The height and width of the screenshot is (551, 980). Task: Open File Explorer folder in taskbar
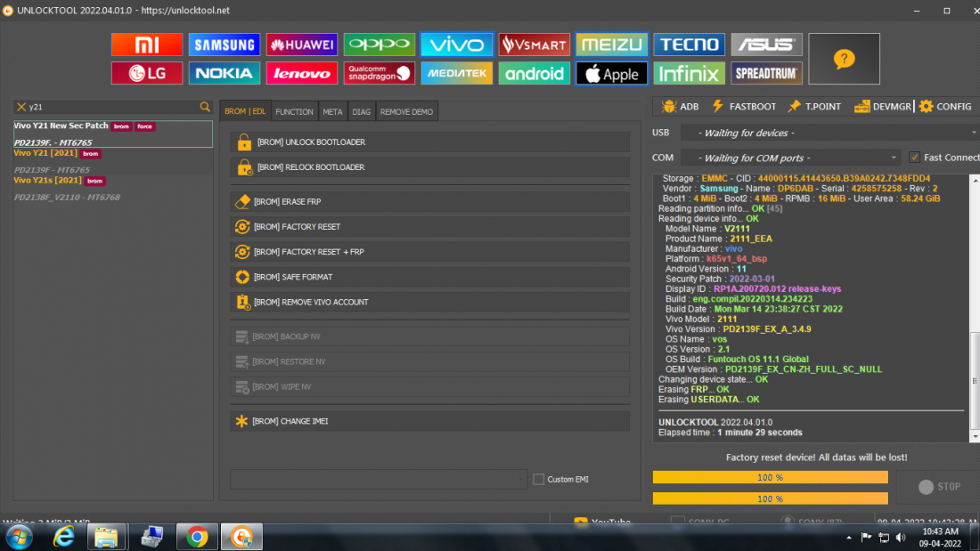point(106,537)
